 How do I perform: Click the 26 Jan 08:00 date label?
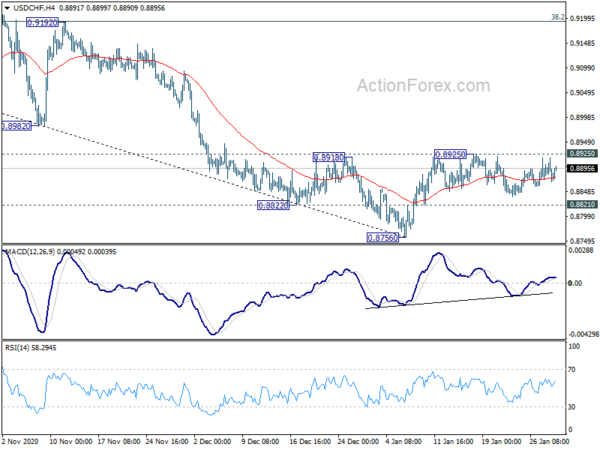point(549,441)
